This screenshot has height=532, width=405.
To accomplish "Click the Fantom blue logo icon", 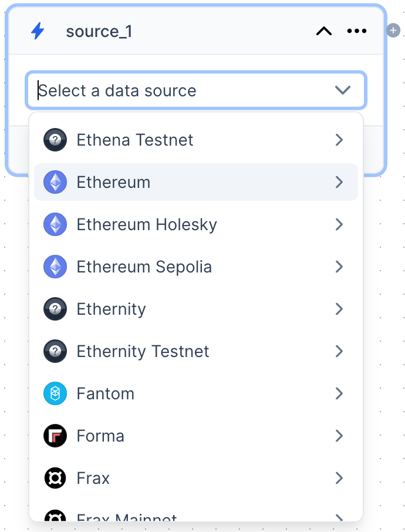I will [x=55, y=393].
